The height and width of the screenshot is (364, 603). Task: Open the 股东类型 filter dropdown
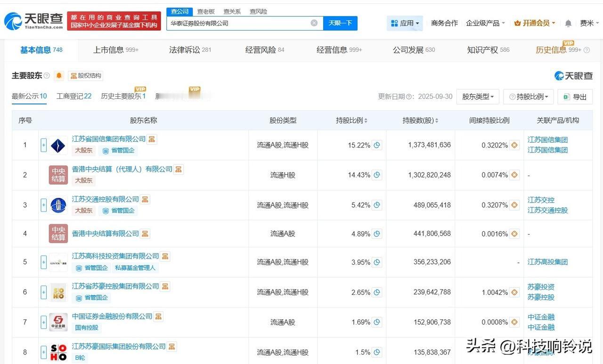tap(478, 97)
